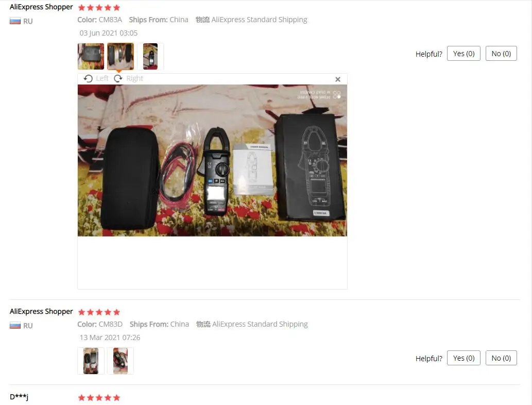The width and height of the screenshot is (532, 405).
Task: Close the expanded review photo viewer
Action: pos(338,79)
